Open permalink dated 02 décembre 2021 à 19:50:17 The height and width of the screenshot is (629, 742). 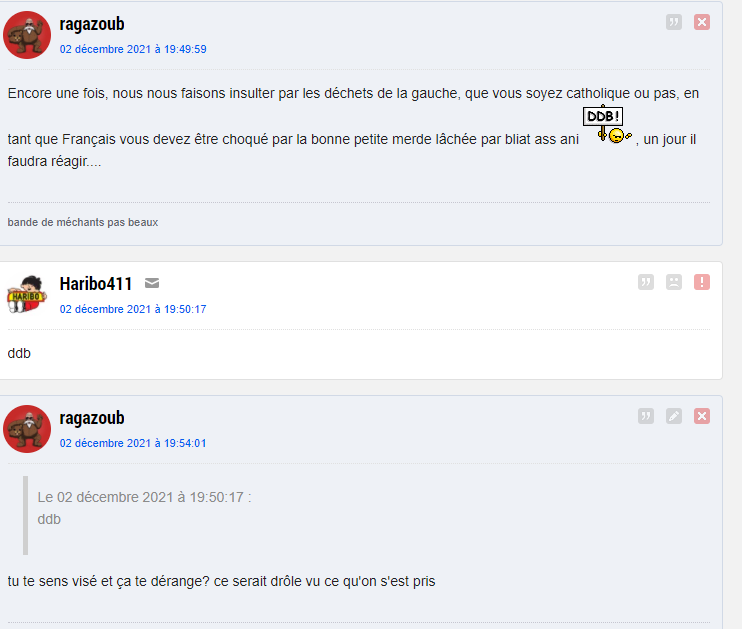tap(133, 309)
